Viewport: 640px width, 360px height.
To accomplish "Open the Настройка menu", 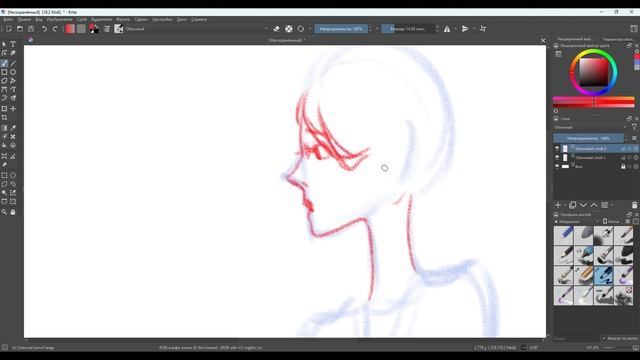I will coord(162,19).
